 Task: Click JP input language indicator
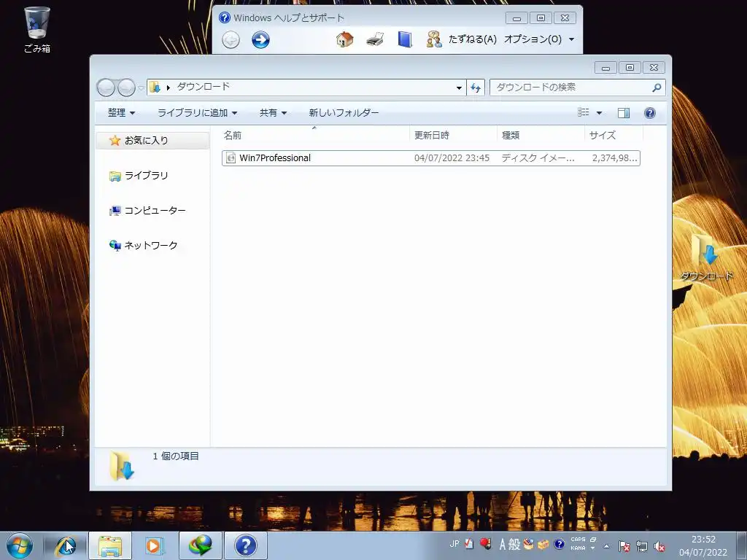[x=454, y=543]
